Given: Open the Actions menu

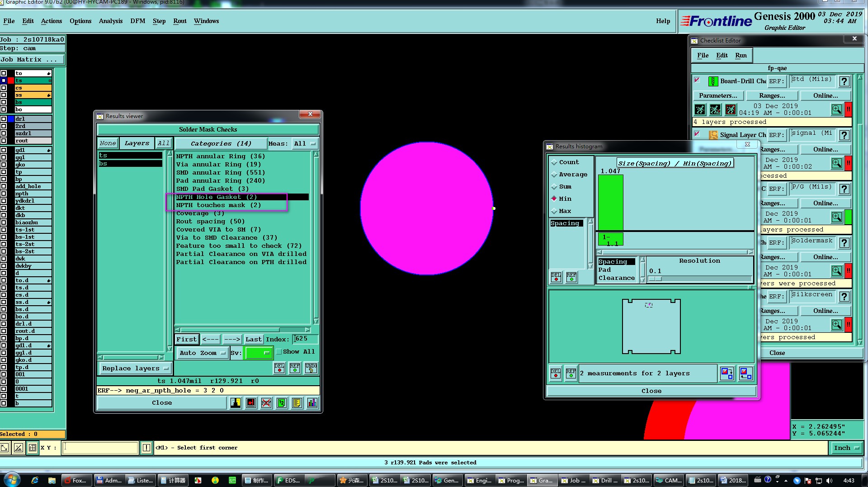Looking at the screenshot, I should click(52, 21).
